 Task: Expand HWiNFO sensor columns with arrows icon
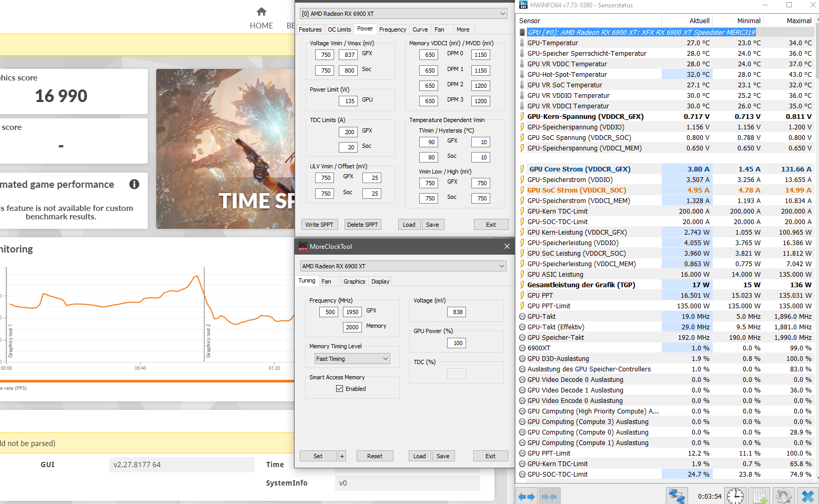point(527,496)
